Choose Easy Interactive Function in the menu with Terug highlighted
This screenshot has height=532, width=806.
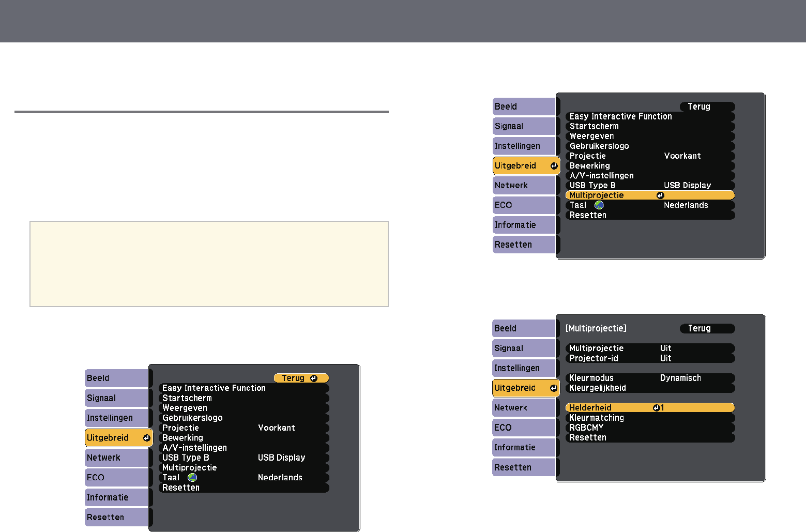(244, 388)
